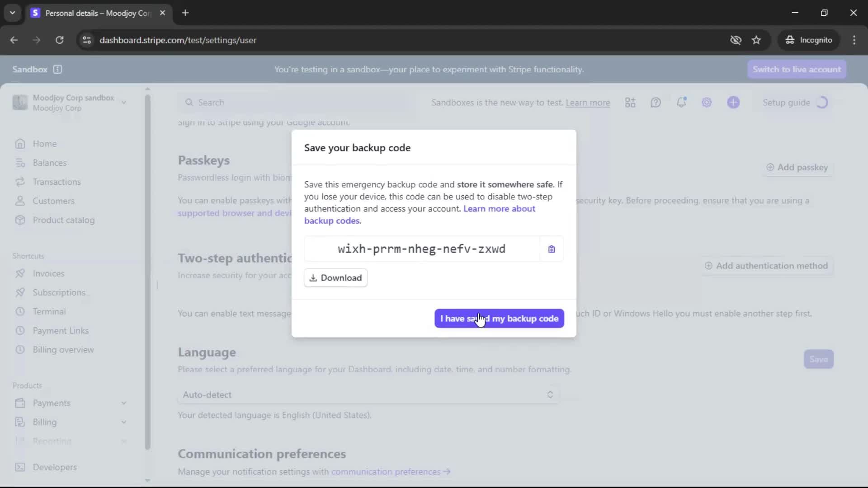Go to Transactions in the sidebar
The width and height of the screenshot is (868, 488).
57,182
